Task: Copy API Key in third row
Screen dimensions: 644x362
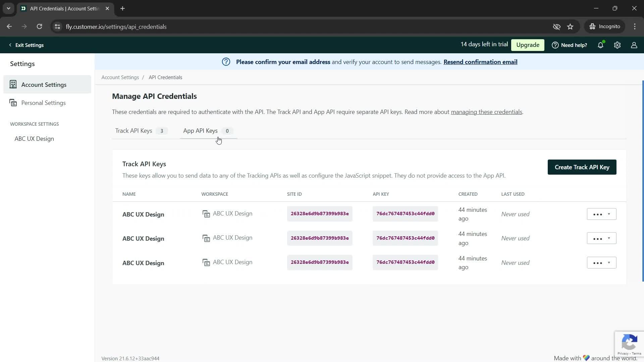Action: pos(405,262)
